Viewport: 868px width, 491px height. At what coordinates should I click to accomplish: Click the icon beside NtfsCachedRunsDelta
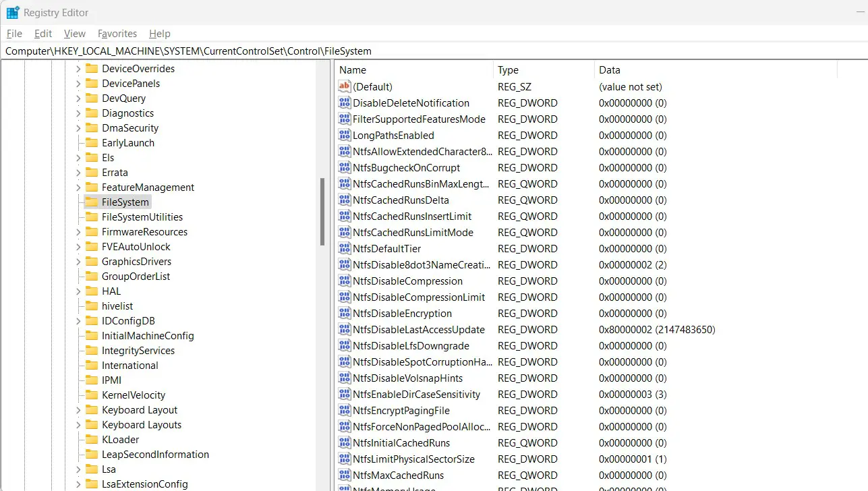(345, 200)
